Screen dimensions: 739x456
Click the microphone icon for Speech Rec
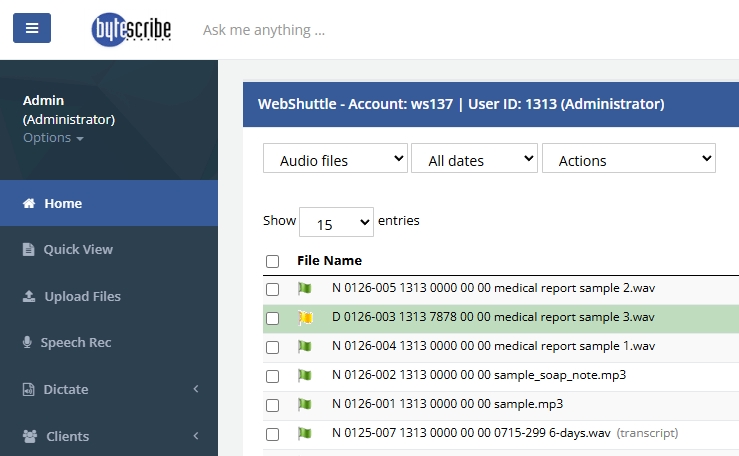pyautogui.click(x=28, y=343)
